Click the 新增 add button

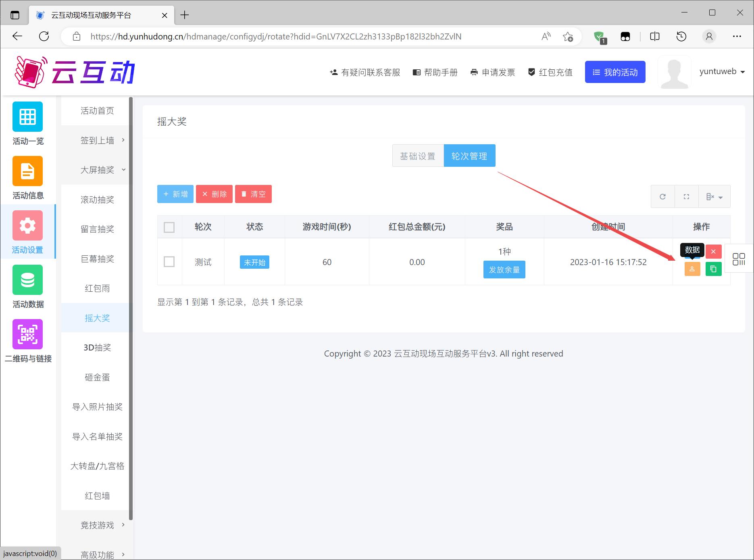pos(175,194)
